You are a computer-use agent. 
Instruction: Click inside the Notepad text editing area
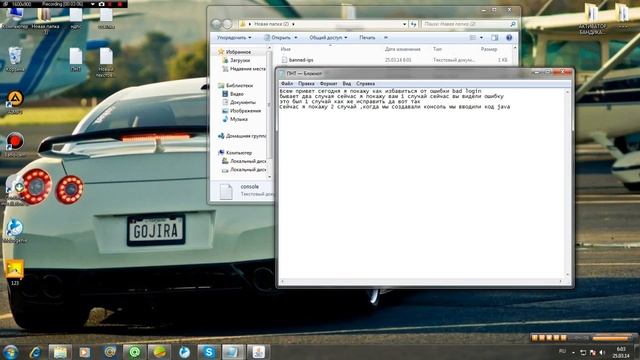tap(422, 183)
